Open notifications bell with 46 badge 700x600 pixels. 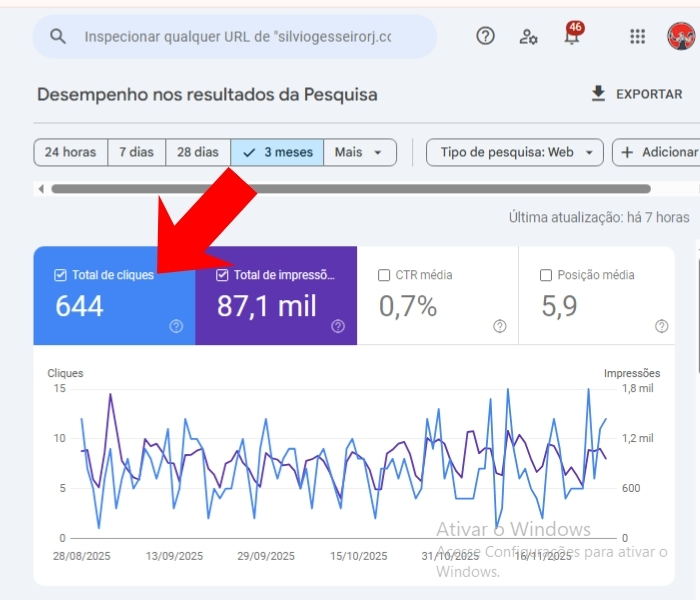tap(572, 37)
